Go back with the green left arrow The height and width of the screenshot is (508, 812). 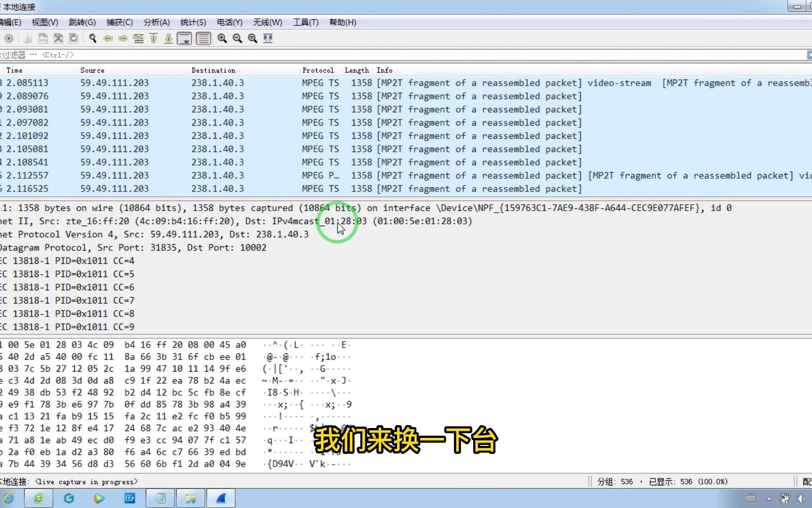tap(108, 39)
